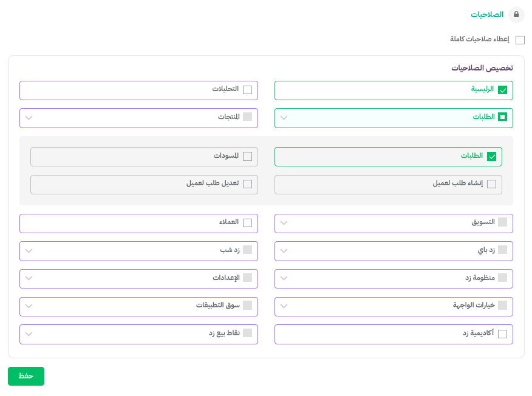
Task: Expand the التسويق dropdown arrow
Action: [x=284, y=223]
